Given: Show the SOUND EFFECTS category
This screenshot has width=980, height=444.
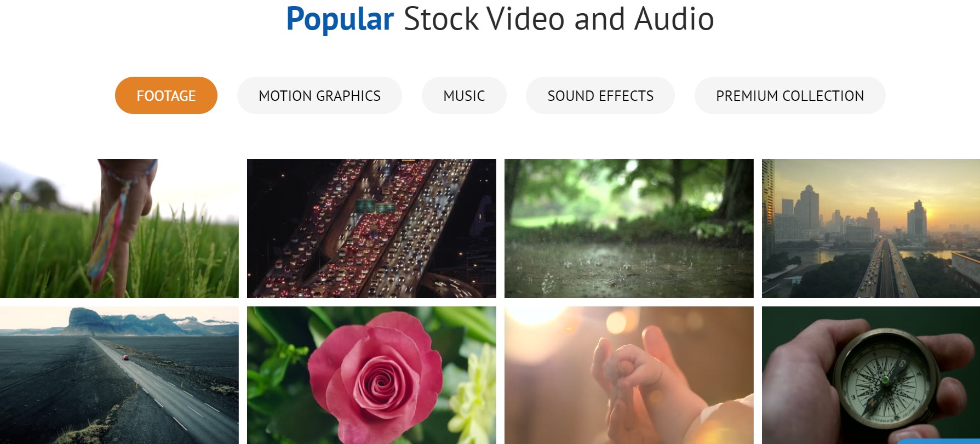Looking at the screenshot, I should 600,95.
